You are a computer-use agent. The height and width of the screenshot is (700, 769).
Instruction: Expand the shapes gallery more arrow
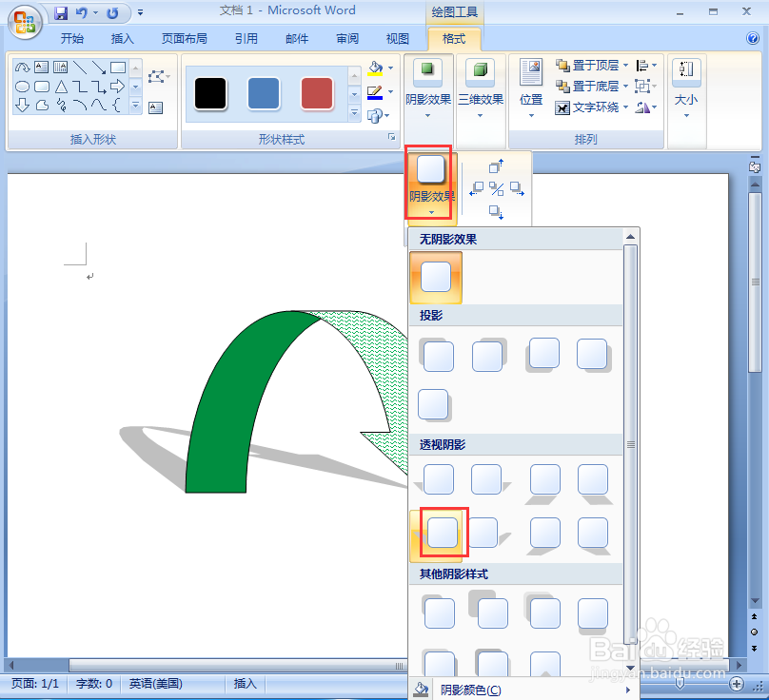136,106
